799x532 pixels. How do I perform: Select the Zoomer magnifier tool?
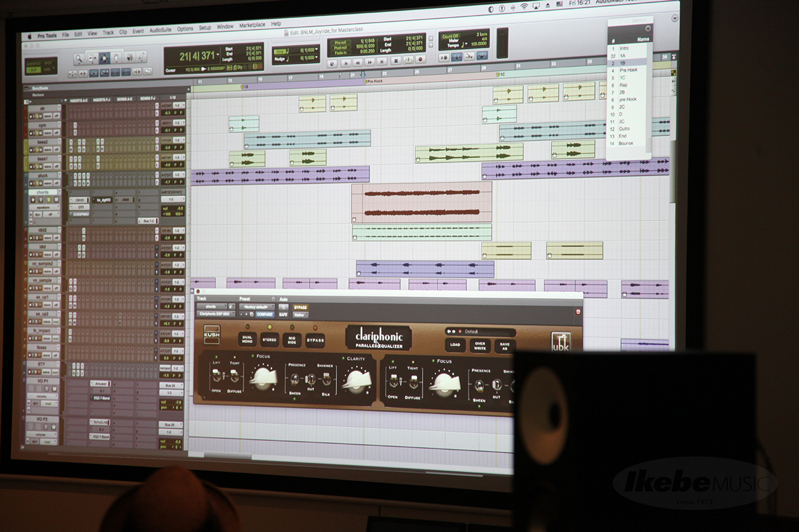[79, 59]
